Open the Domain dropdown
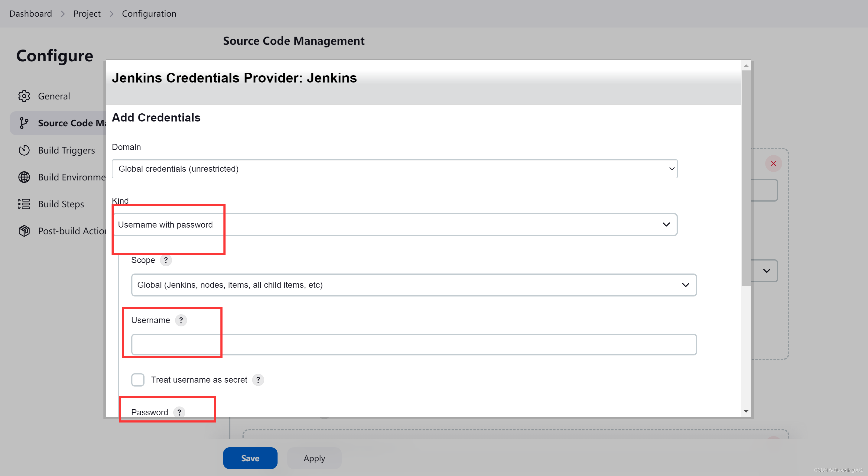 click(394, 169)
